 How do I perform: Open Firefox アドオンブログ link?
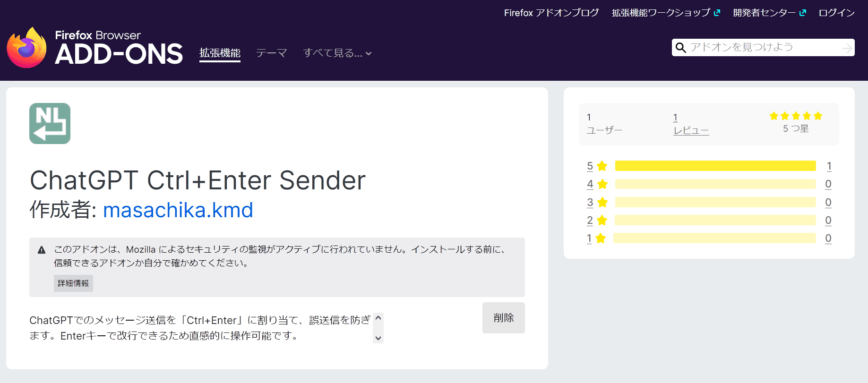(x=551, y=13)
